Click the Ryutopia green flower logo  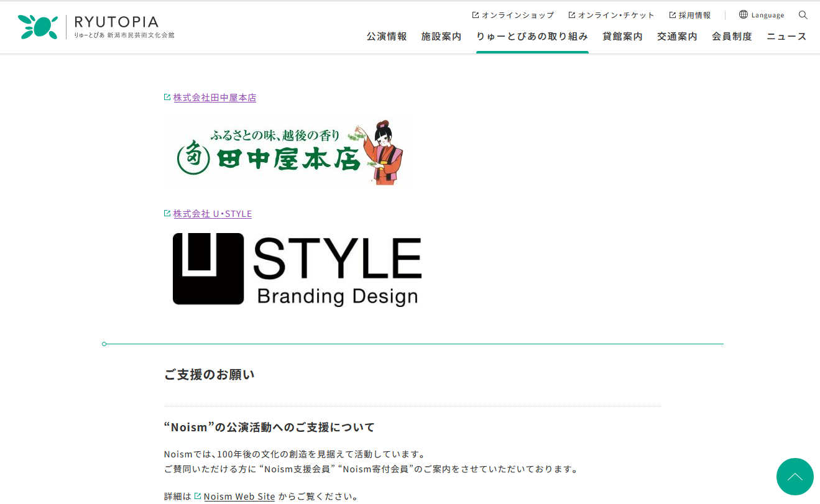[x=38, y=27]
